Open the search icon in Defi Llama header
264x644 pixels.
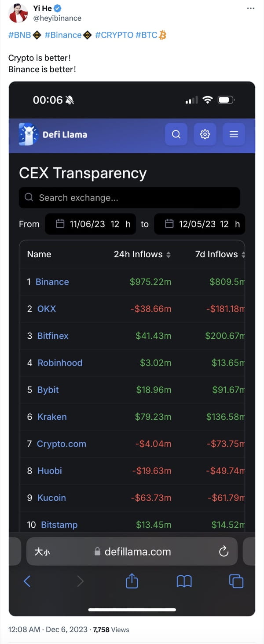176,134
